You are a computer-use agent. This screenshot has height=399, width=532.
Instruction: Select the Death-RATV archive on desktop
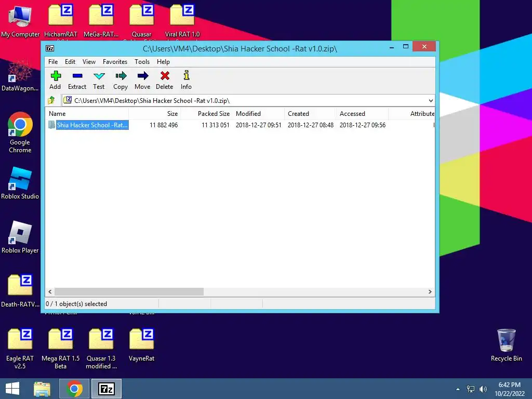[20, 291]
